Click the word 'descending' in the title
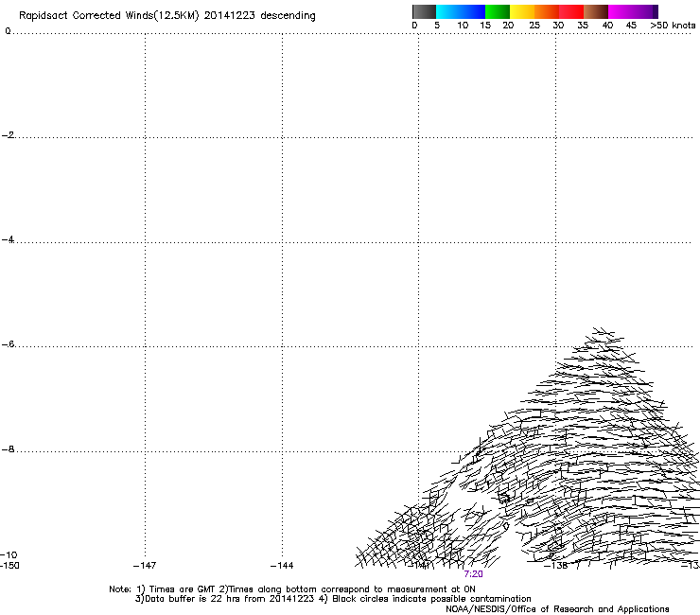Image resolution: width=700 pixels, height=615 pixels. 288,16
